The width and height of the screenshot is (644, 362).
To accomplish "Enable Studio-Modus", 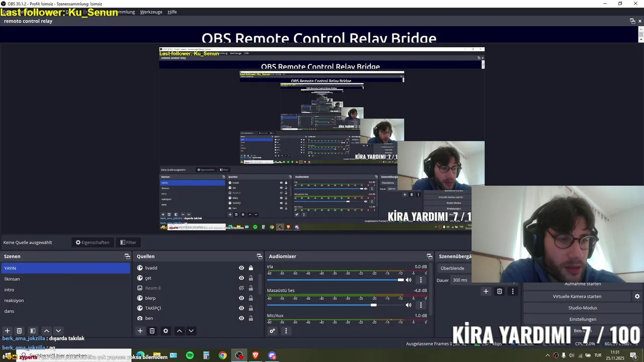I will (x=583, y=308).
